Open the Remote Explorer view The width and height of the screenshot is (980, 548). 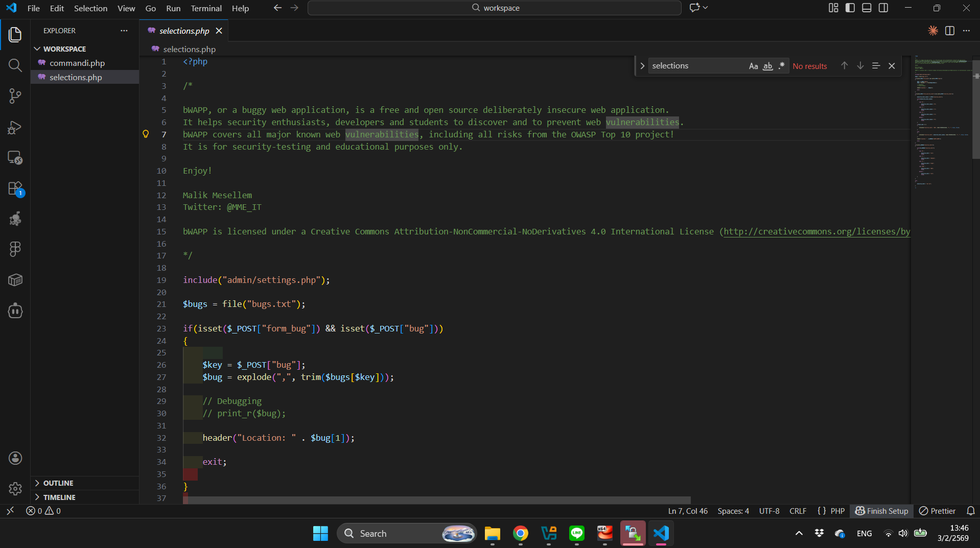[x=15, y=158]
